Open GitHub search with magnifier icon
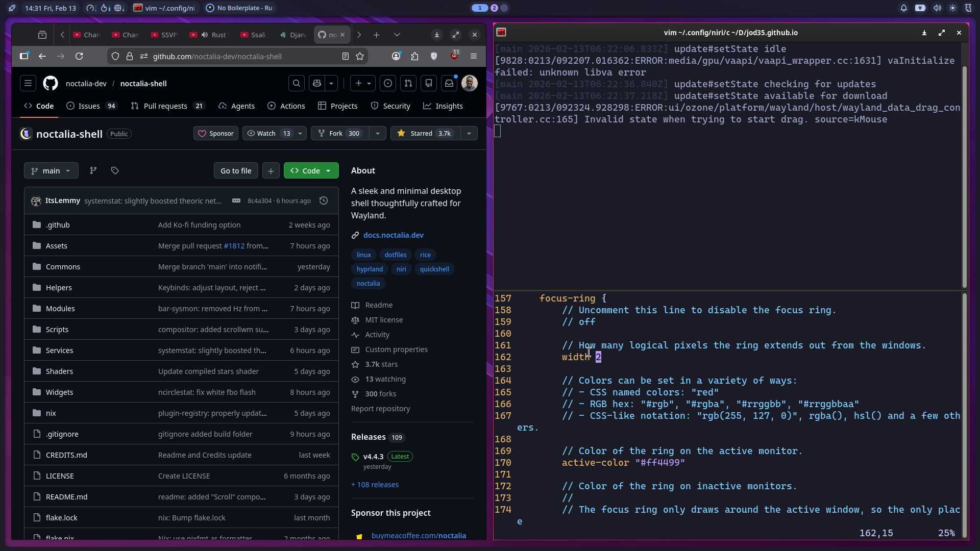The height and width of the screenshot is (551, 980). (297, 83)
